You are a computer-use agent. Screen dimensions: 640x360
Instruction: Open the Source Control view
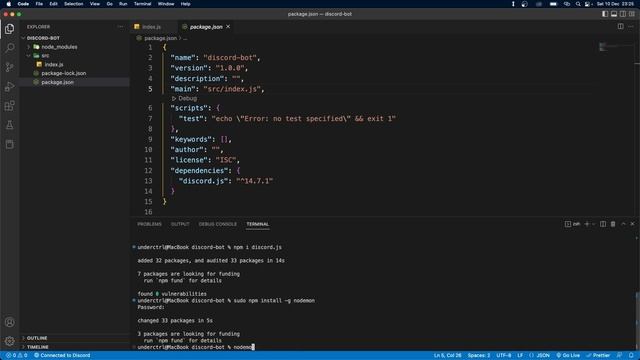(x=9, y=67)
